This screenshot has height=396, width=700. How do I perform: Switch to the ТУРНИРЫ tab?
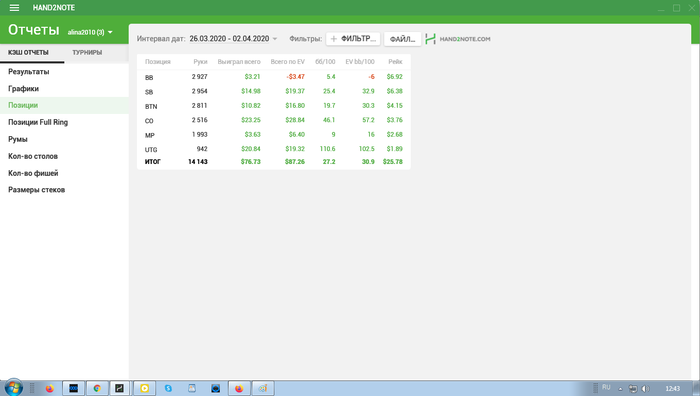pyautogui.click(x=87, y=52)
